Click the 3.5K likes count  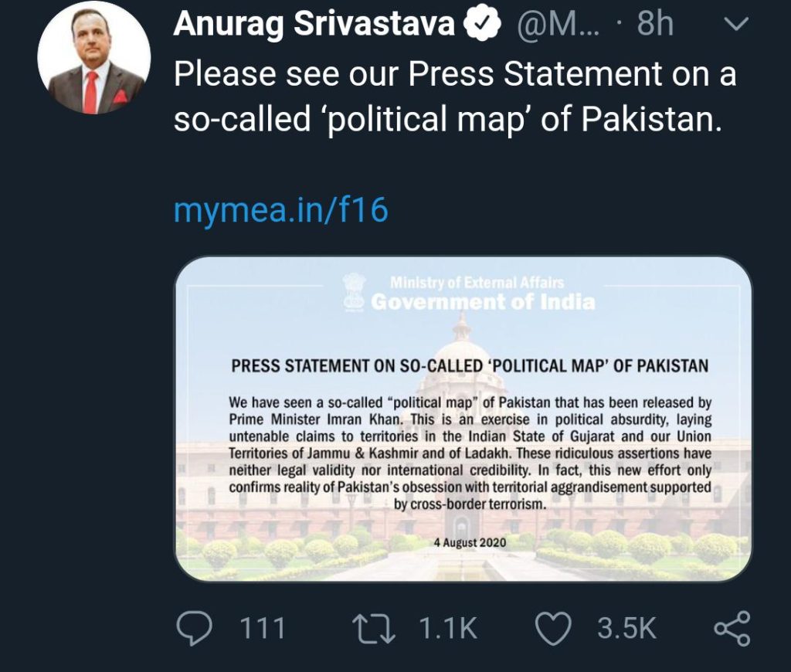point(626,629)
